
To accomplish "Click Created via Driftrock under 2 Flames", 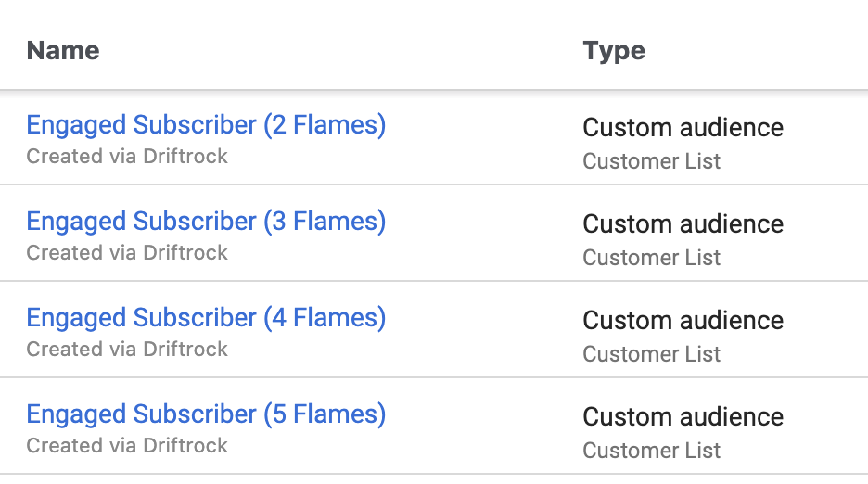I will point(127,156).
